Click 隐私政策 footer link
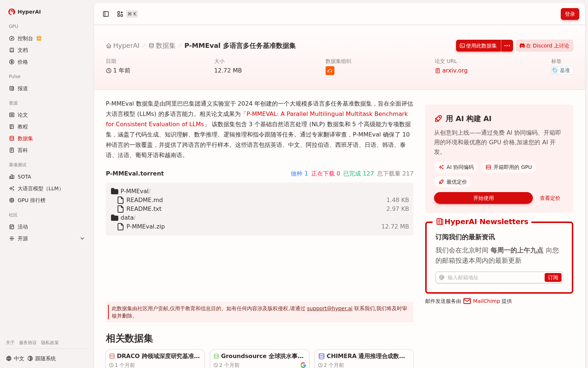The width and height of the screenshot is (588, 368). [50, 343]
